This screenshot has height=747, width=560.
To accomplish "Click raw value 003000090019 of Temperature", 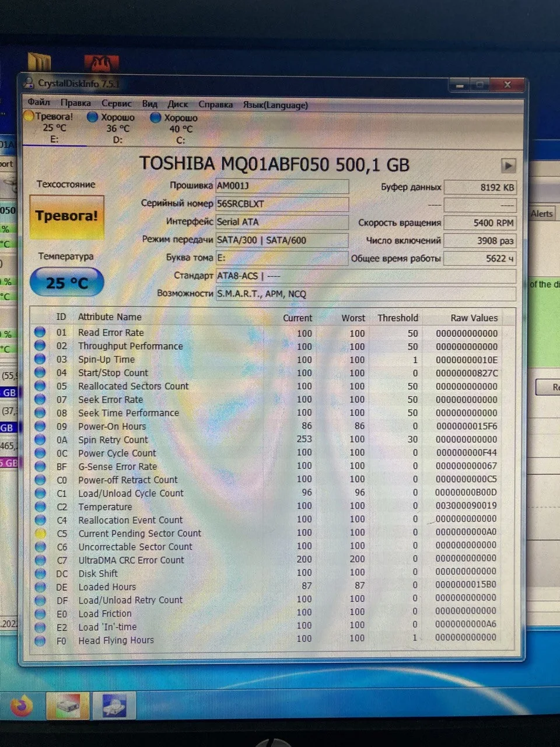I will [x=467, y=505].
